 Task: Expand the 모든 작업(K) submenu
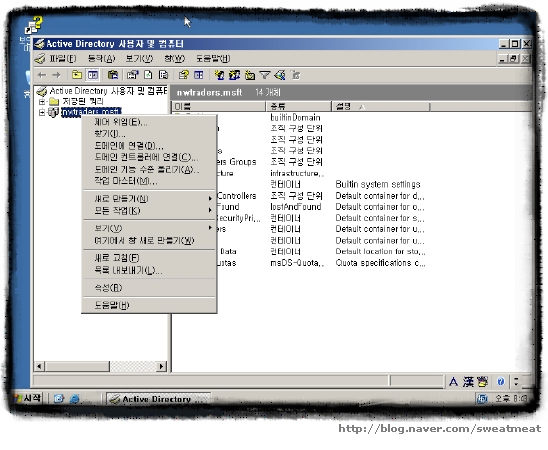149,210
